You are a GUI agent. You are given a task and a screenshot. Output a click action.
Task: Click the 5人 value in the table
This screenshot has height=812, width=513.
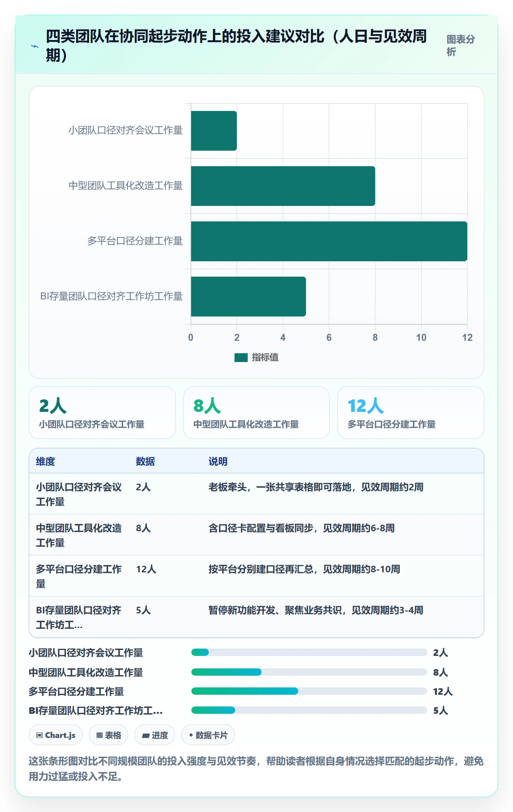[143, 610]
